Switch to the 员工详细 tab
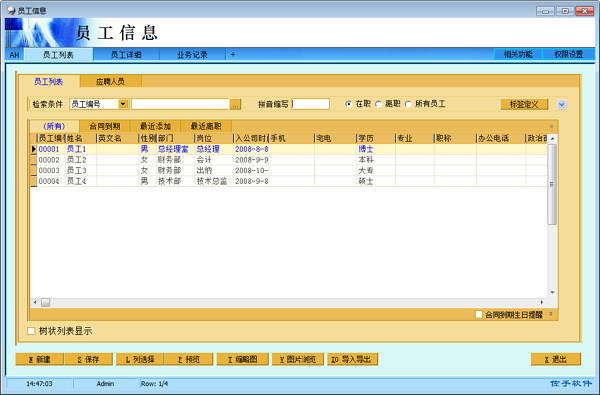This screenshot has width=600, height=395. 126,55
